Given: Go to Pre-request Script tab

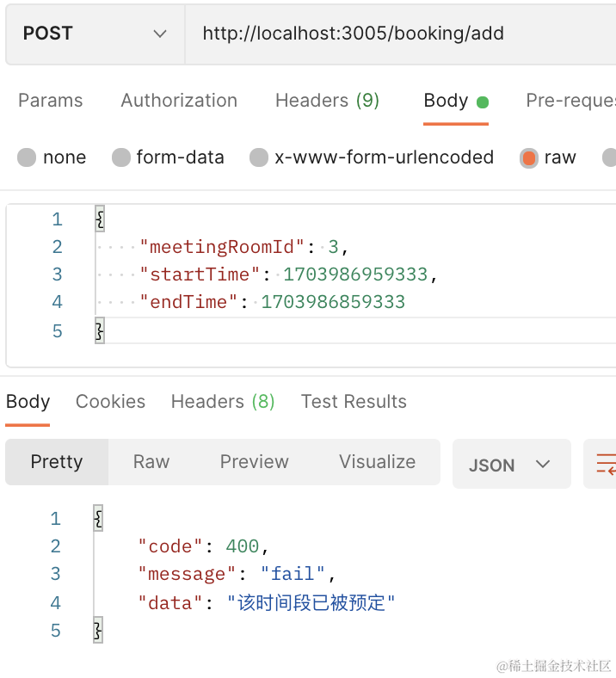Looking at the screenshot, I should coord(570,101).
